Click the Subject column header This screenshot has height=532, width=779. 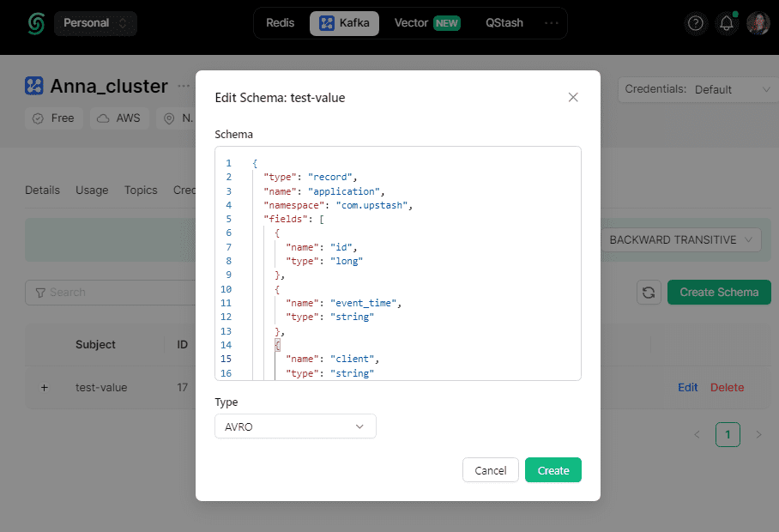tap(95, 345)
